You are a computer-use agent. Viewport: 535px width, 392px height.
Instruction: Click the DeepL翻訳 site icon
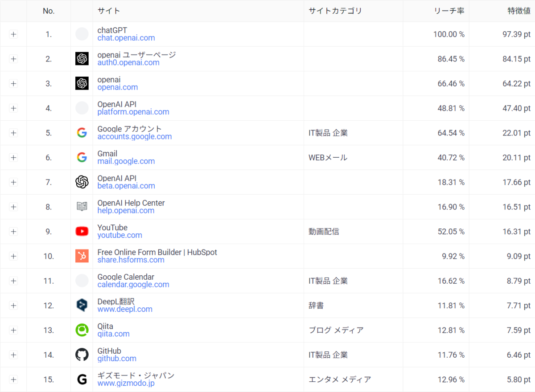tap(82, 305)
